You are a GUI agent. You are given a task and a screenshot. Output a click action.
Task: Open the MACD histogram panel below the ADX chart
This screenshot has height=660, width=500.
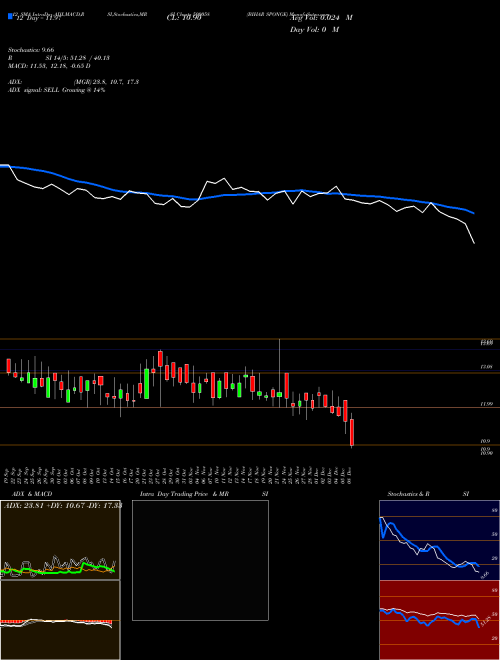[x=60, y=620]
